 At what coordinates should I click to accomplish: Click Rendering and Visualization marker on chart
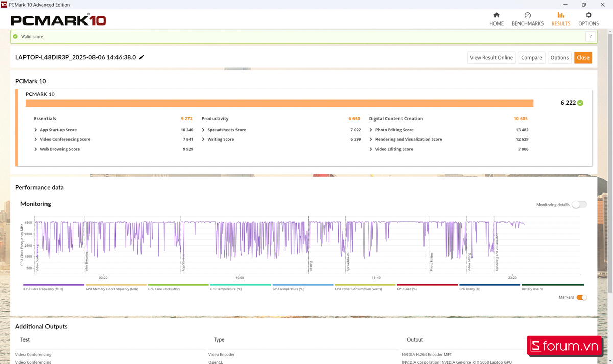(497, 252)
